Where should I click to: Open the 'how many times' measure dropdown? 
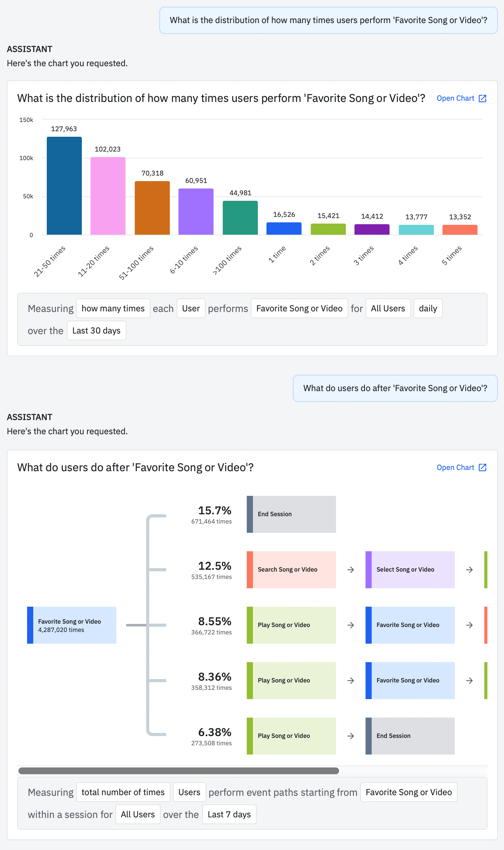pos(113,309)
